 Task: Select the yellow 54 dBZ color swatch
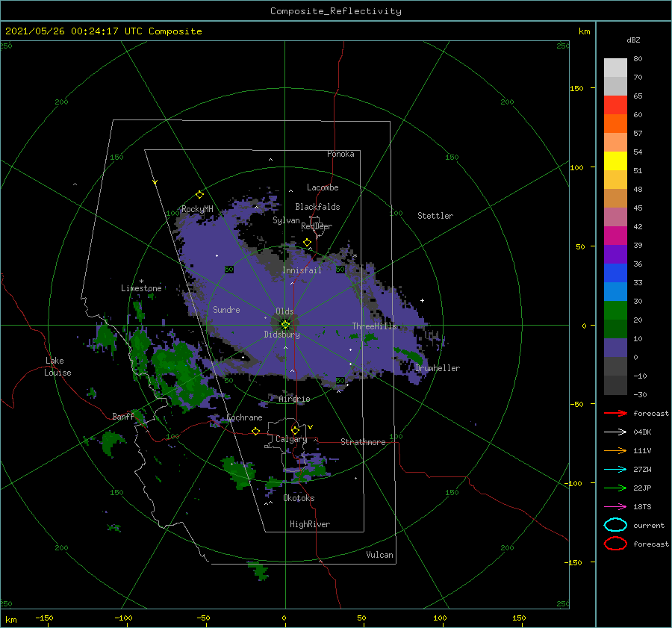coord(615,161)
